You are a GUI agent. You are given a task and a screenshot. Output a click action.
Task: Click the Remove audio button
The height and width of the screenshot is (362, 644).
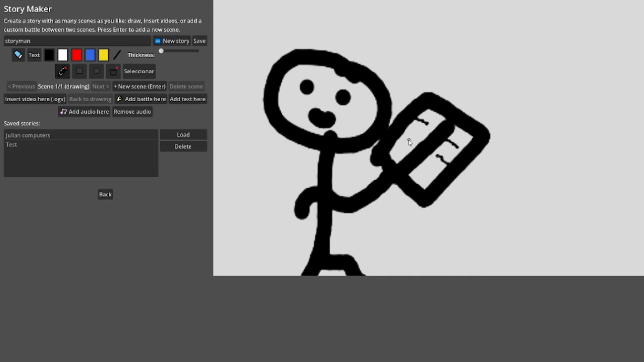click(132, 112)
